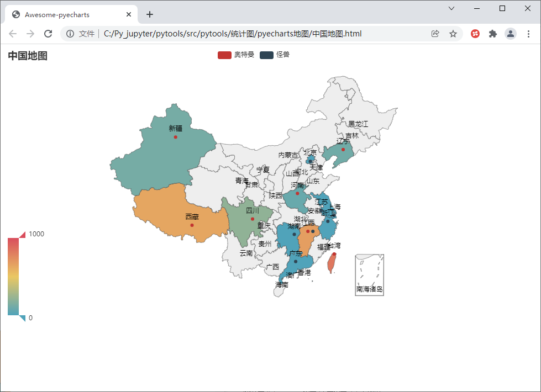Click the red extension icon in the toolbar
This screenshot has width=541, height=392.
click(475, 34)
